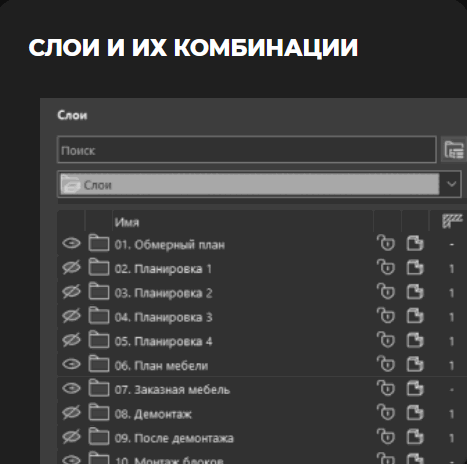
Task: Select the 02. Планировка 1 layer name
Action: [x=163, y=269]
